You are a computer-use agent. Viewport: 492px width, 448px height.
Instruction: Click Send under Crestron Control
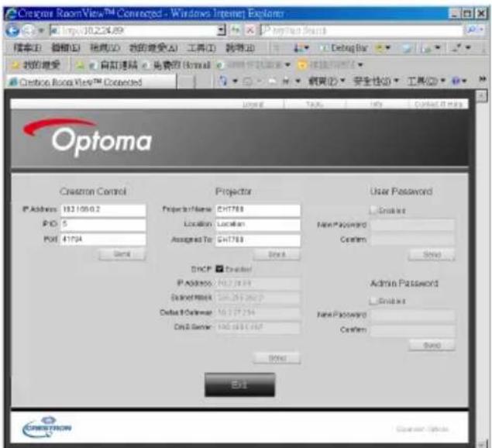(x=122, y=254)
